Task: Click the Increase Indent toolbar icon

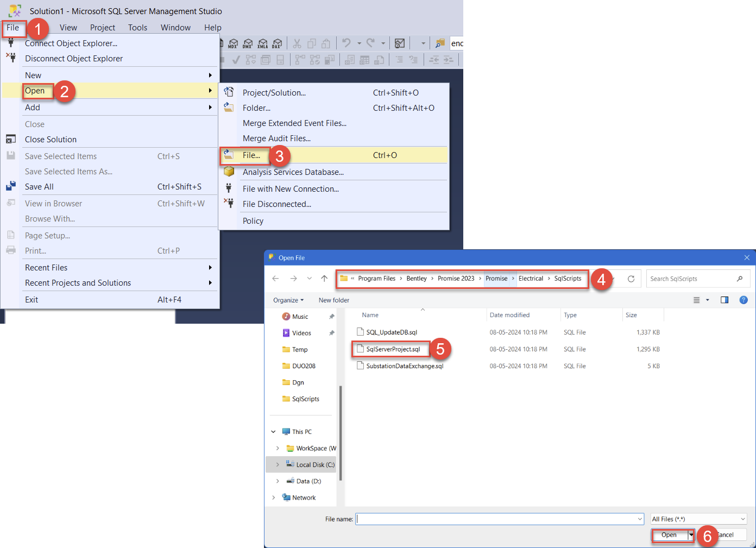Action: [449, 60]
